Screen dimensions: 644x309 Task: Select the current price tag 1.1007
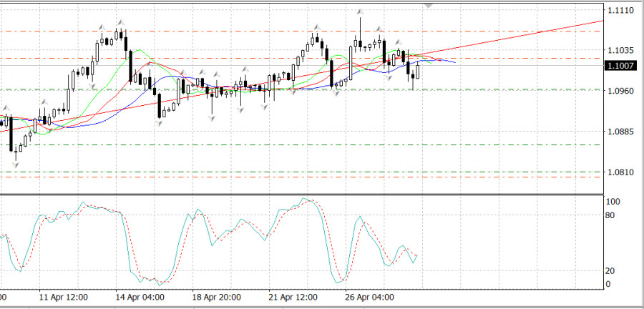[x=618, y=66]
